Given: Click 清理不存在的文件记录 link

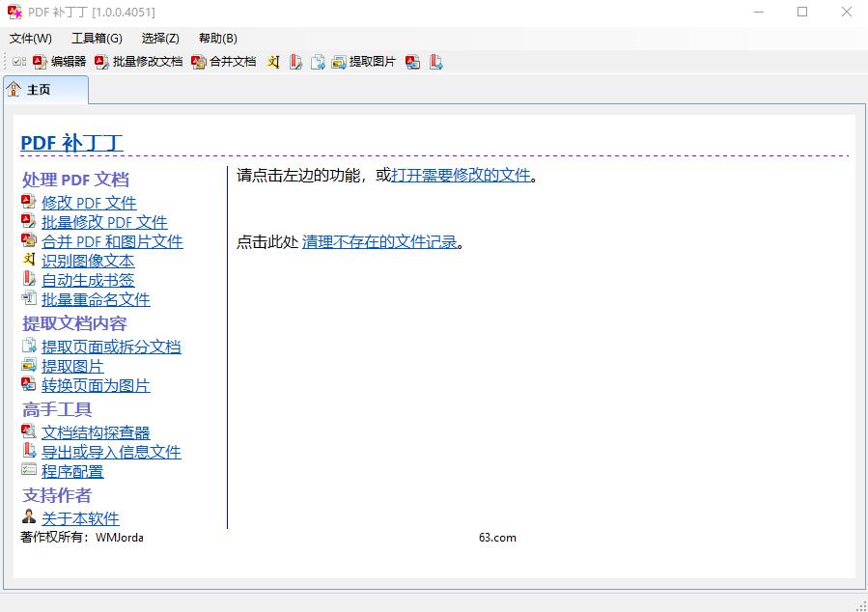Looking at the screenshot, I should click(381, 241).
